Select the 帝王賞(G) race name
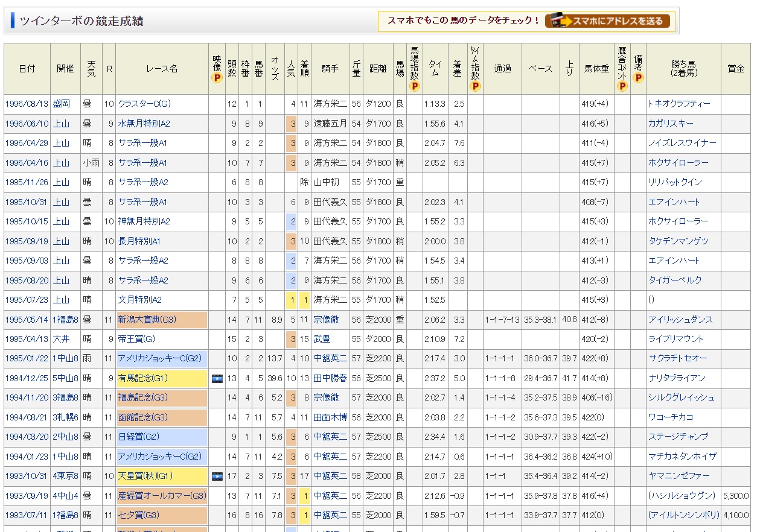 136,339
